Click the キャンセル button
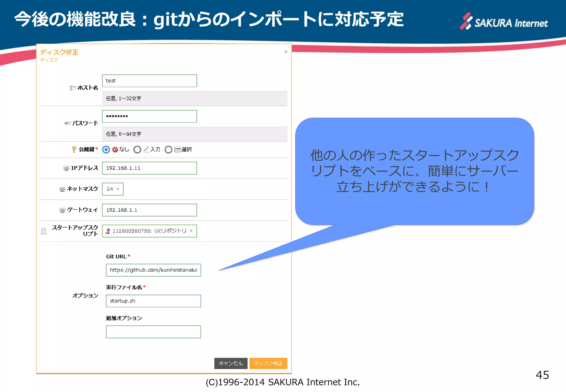The image size is (566, 392). point(231,363)
